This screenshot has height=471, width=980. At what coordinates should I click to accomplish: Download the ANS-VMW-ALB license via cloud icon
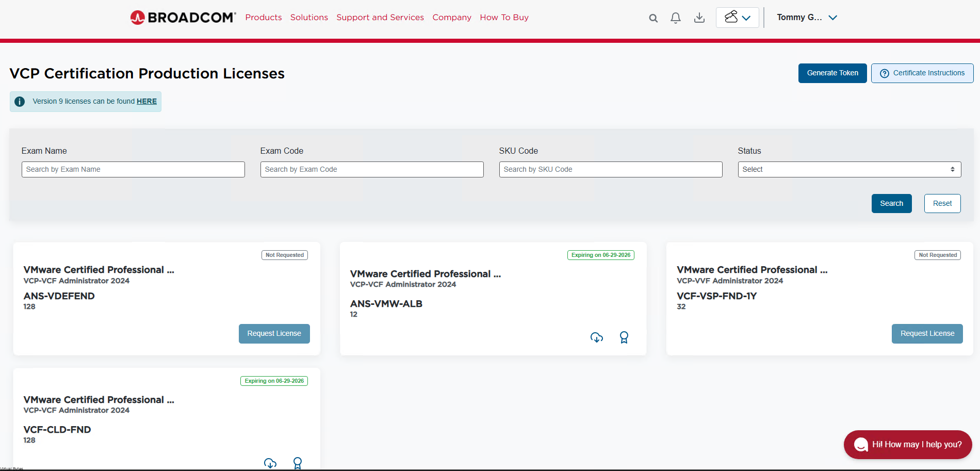point(596,337)
